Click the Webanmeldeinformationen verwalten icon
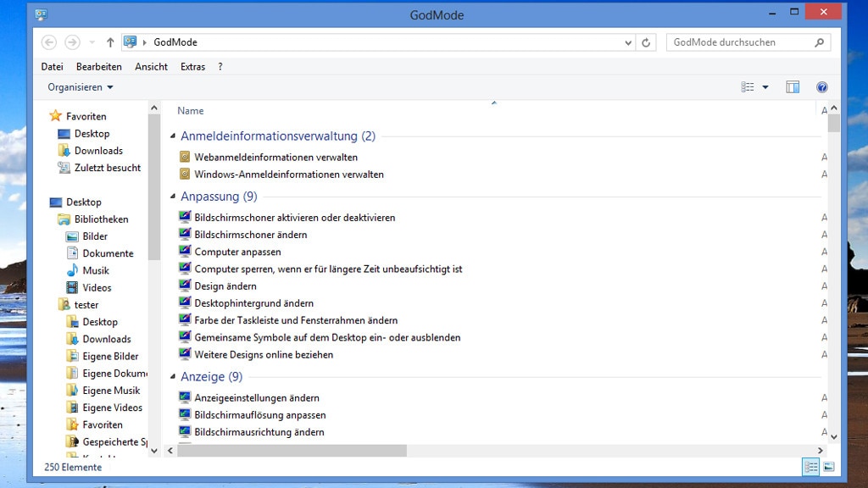 click(x=185, y=157)
